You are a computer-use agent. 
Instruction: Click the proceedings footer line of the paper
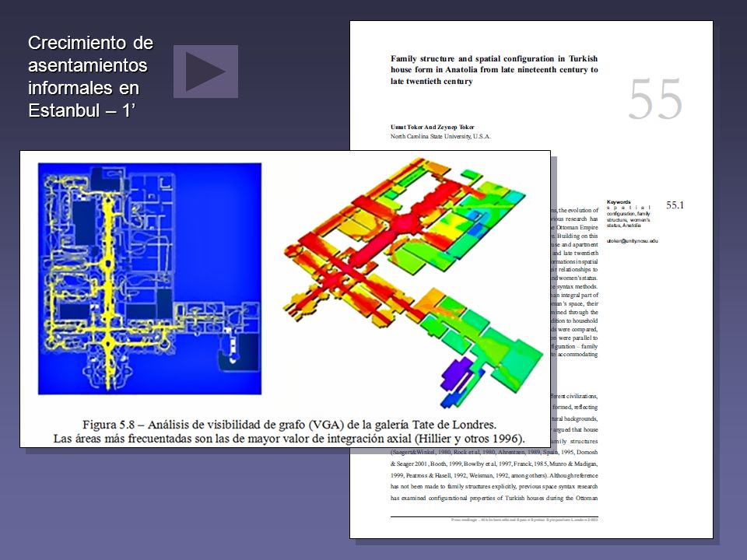click(x=524, y=520)
